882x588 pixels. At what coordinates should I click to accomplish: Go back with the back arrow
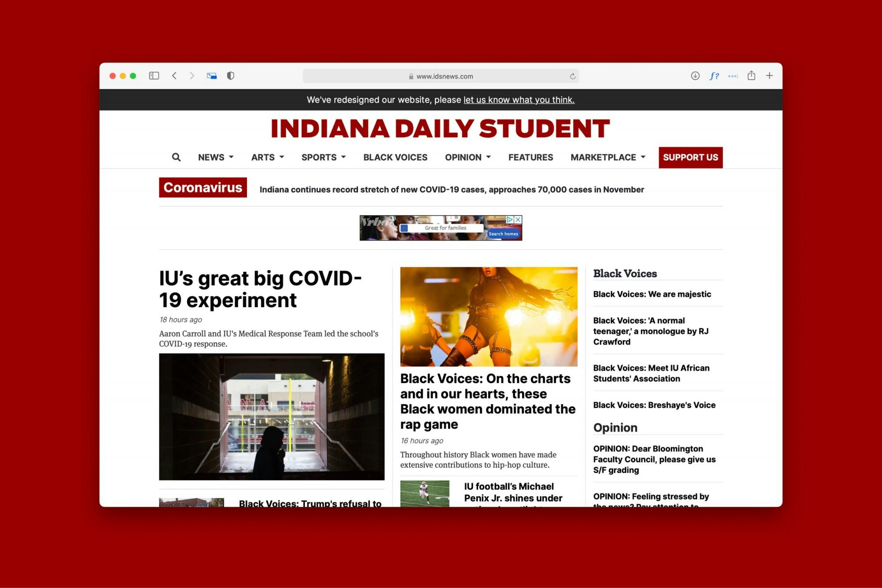[x=175, y=76]
